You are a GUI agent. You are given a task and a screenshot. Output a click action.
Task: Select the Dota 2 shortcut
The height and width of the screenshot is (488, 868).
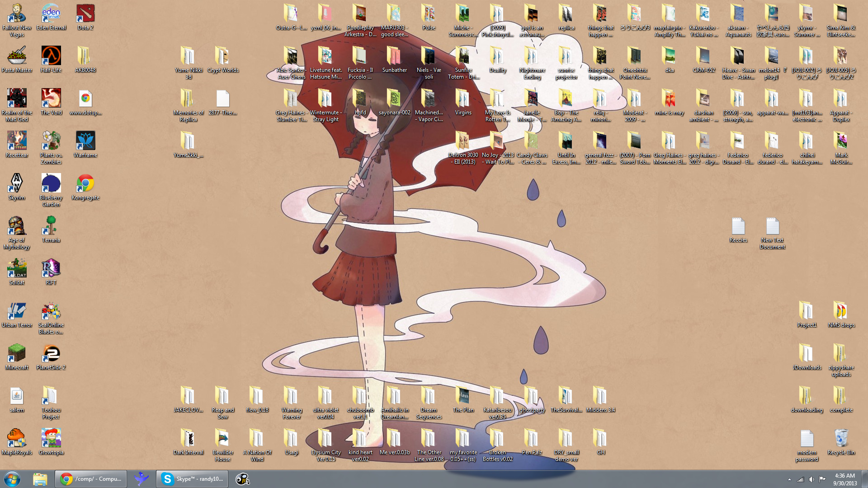85,17
